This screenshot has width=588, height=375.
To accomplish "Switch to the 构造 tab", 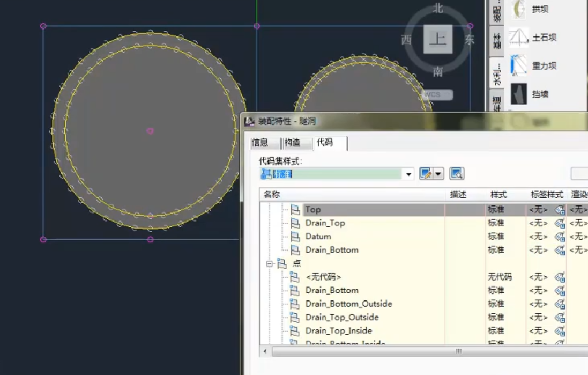I will [x=293, y=142].
